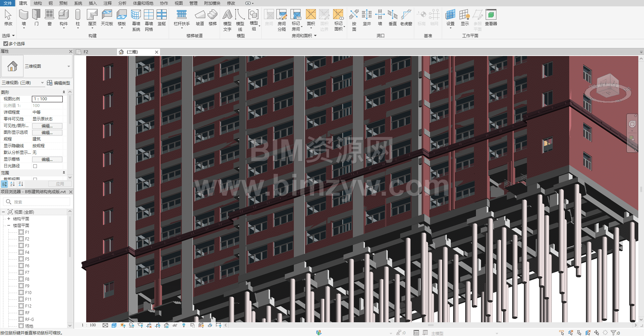644x336 pixels.
Task: Select the Tag Room (标记房间) tool
Action: [x=296, y=20]
